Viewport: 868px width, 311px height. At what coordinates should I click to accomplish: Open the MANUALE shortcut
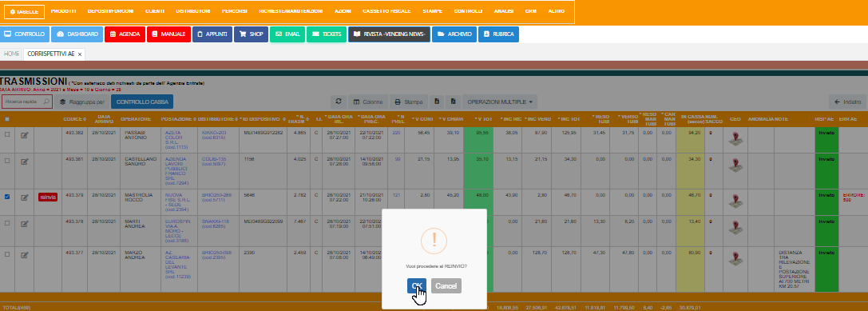(168, 34)
